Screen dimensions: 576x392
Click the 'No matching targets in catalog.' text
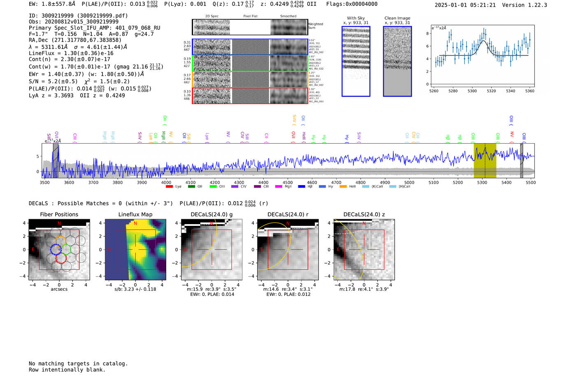(x=78, y=364)
